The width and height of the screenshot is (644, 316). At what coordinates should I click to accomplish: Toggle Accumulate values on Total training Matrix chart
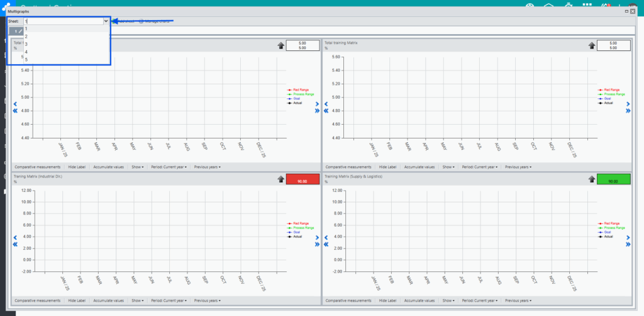pyautogui.click(x=419, y=167)
